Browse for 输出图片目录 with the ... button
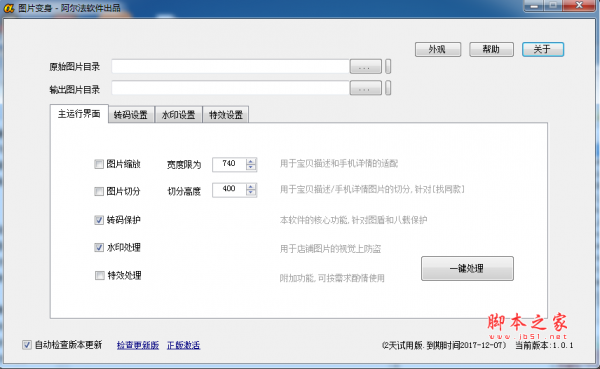 click(x=365, y=88)
